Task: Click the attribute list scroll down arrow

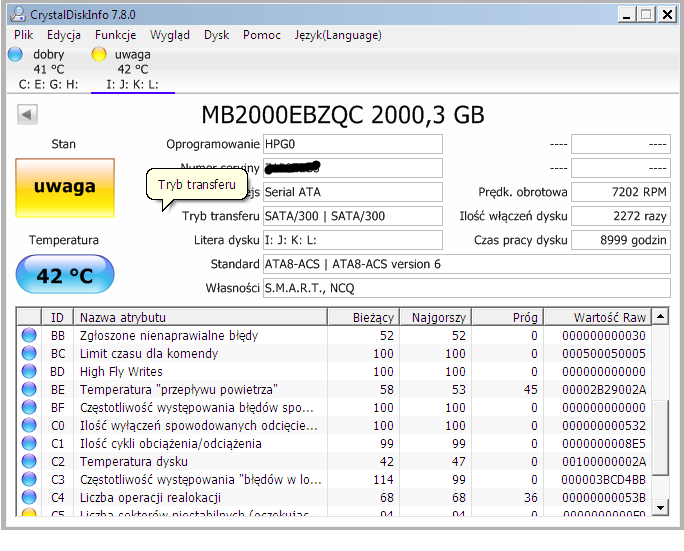Action: (660, 507)
